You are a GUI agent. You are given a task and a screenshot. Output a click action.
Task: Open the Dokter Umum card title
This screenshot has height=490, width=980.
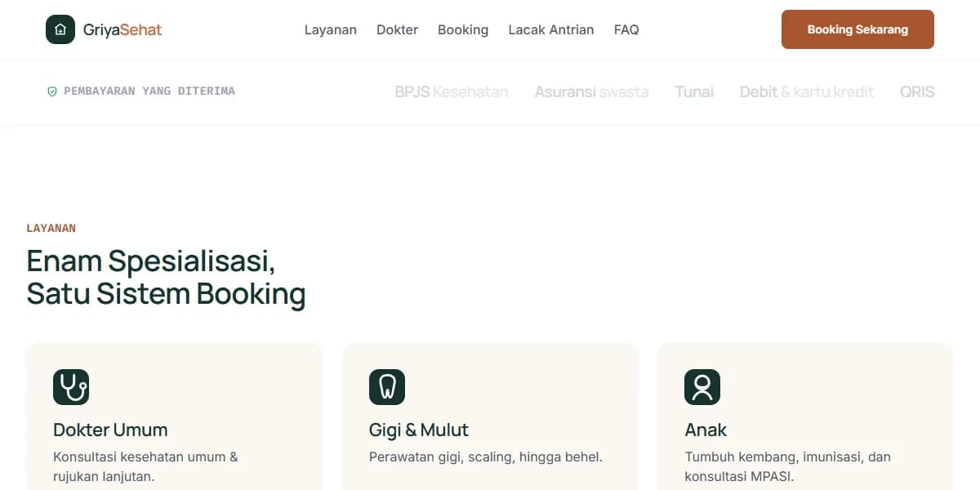tap(110, 430)
